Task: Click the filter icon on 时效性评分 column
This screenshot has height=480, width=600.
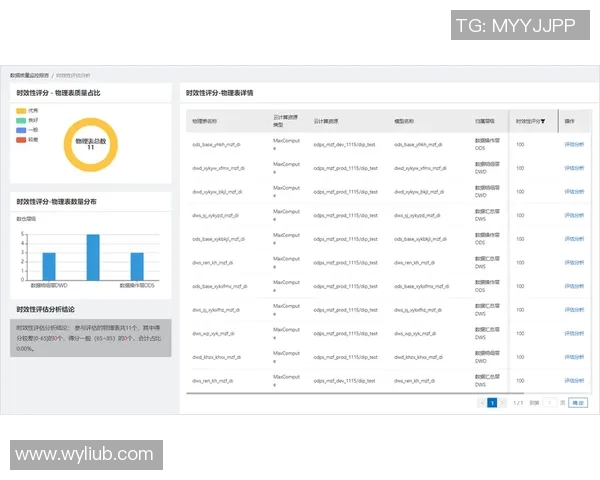Action: coord(542,121)
